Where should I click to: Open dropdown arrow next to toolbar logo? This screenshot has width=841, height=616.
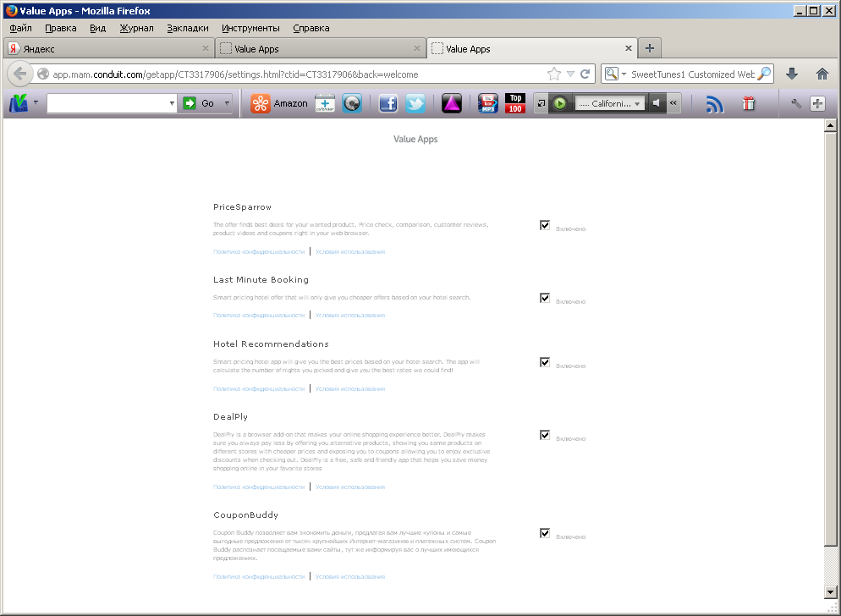(36, 102)
